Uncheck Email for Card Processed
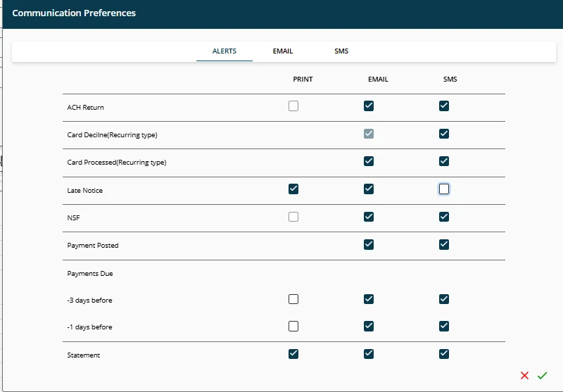The image size is (563, 392). tap(369, 161)
